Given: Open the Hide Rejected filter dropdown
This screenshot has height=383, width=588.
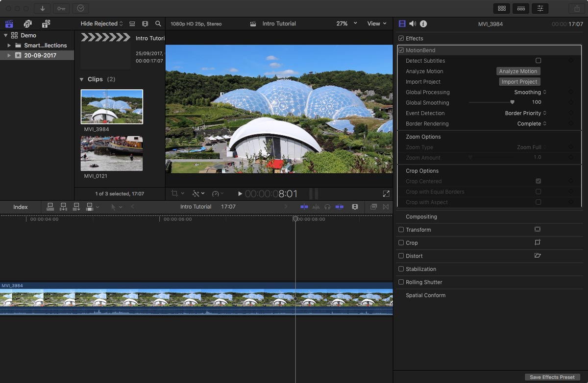Looking at the screenshot, I should [102, 24].
